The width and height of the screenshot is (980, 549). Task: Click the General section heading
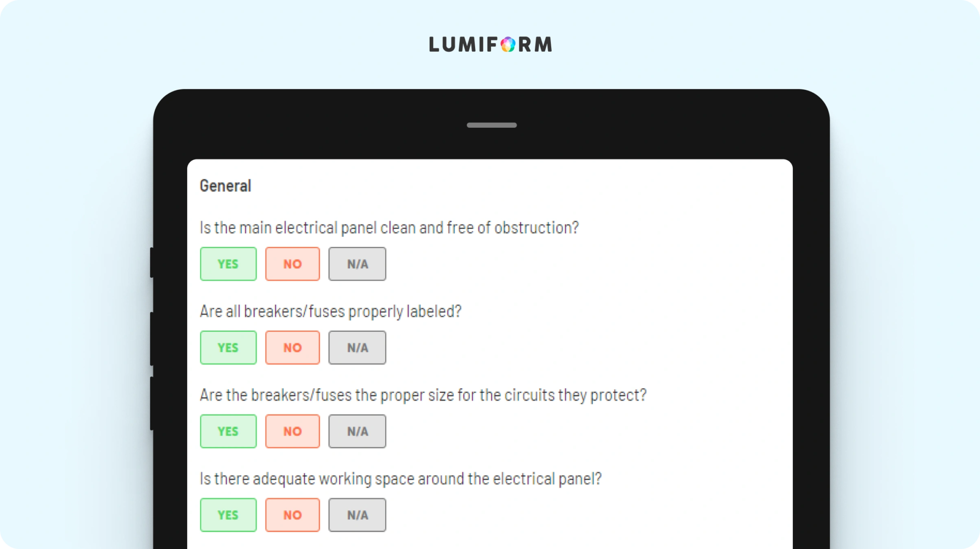tap(225, 186)
